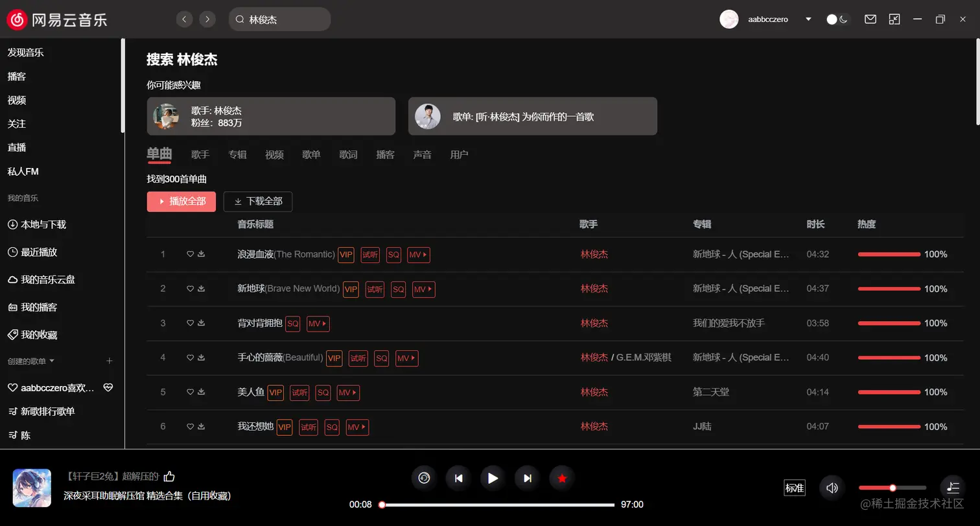Skip to the next track

(528, 479)
